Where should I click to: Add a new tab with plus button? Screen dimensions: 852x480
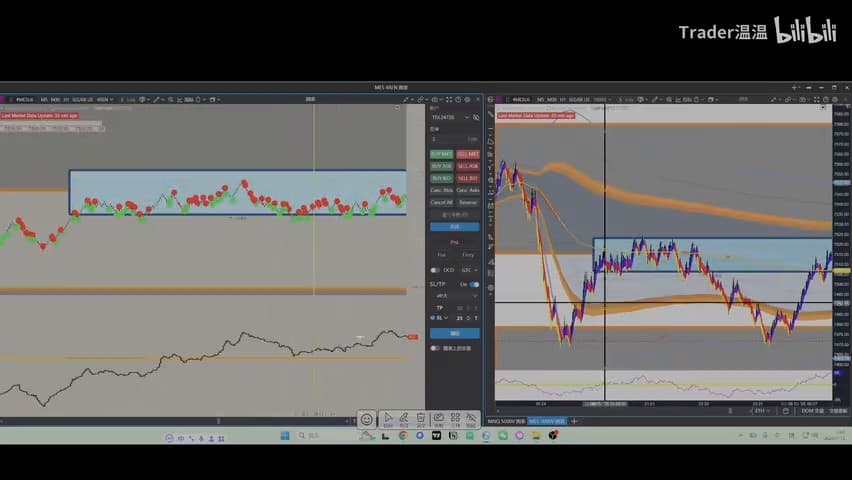574,421
